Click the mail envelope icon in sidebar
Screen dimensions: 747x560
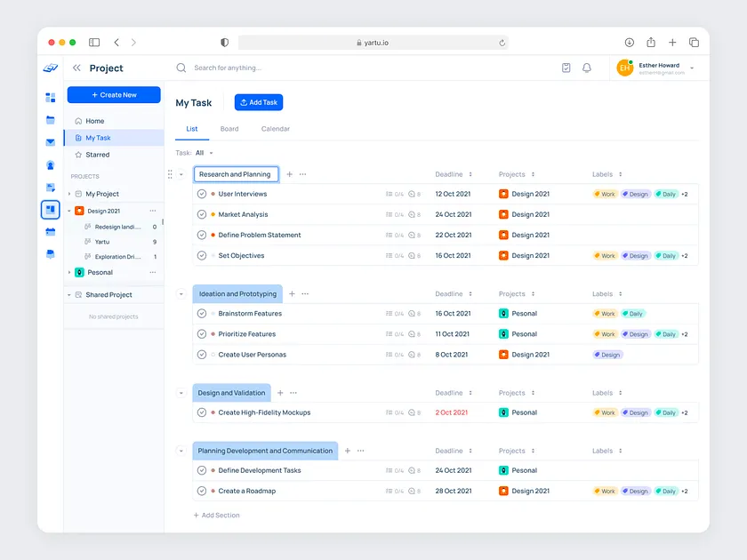pyautogui.click(x=51, y=142)
